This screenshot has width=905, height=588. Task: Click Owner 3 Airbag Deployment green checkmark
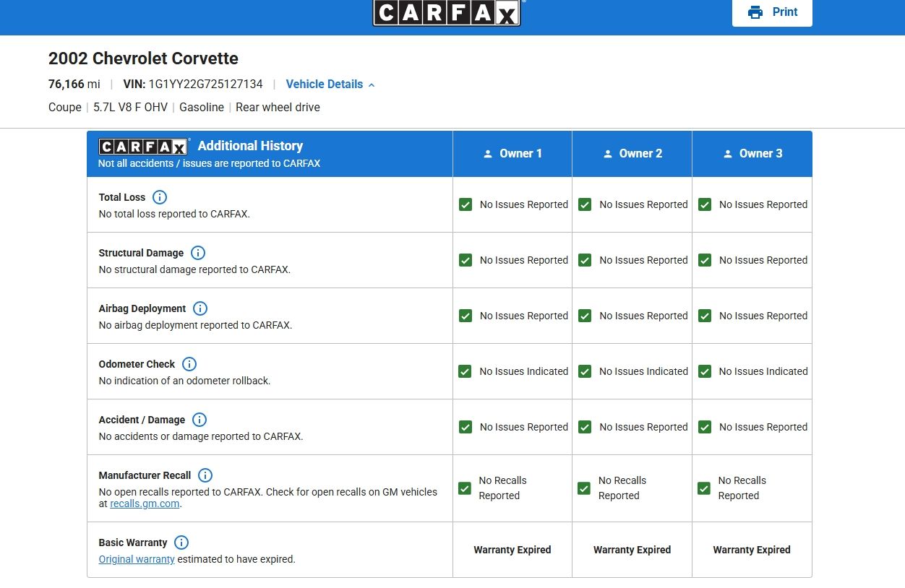point(705,316)
